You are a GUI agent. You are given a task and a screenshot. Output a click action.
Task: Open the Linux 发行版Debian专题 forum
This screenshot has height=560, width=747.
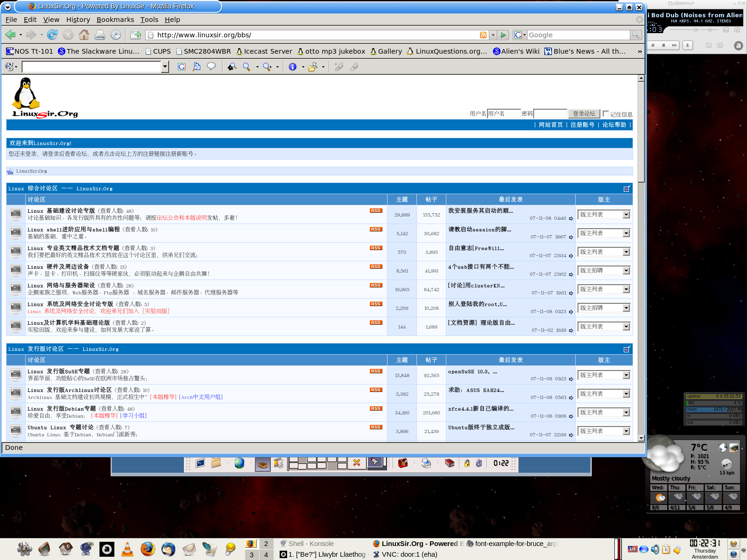click(x=61, y=408)
